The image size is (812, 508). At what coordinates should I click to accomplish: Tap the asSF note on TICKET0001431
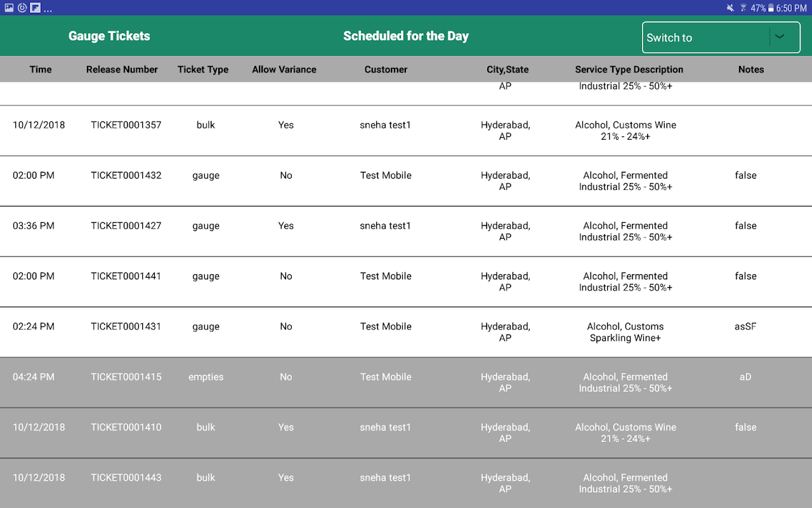pos(745,326)
